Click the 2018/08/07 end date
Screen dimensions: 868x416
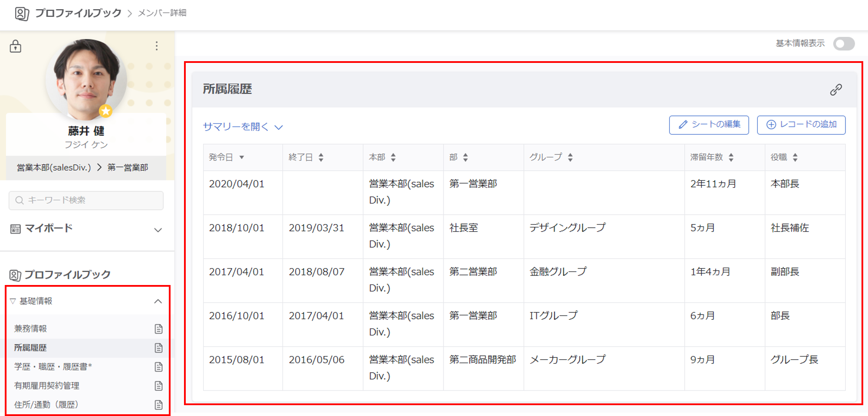316,272
